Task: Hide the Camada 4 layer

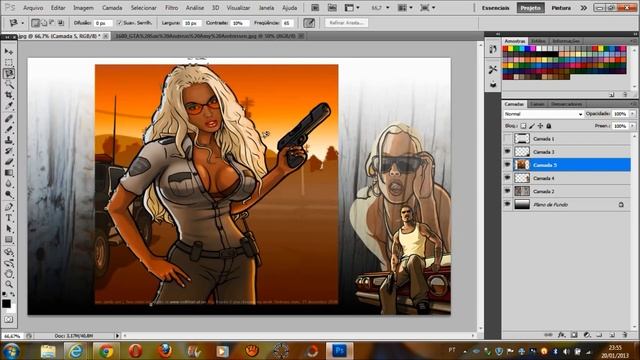Action: (x=507, y=178)
